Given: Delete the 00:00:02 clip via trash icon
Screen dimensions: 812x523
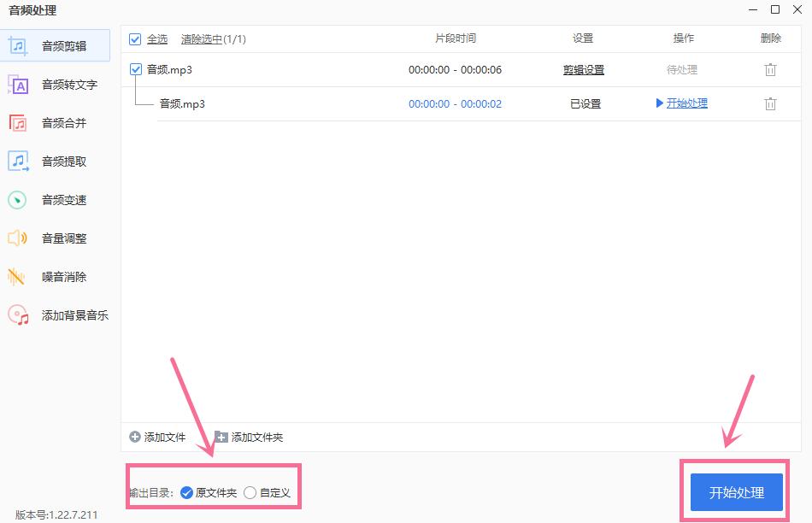Looking at the screenshot, I should (x=771, y=104).
